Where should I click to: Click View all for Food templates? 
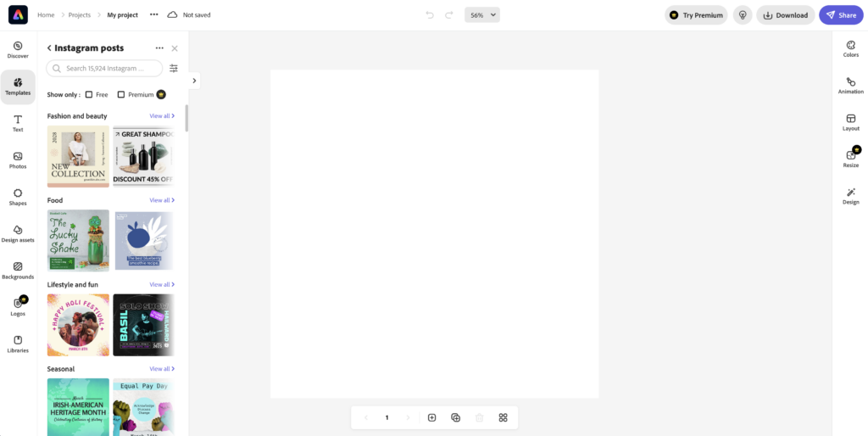click(162, 200)
